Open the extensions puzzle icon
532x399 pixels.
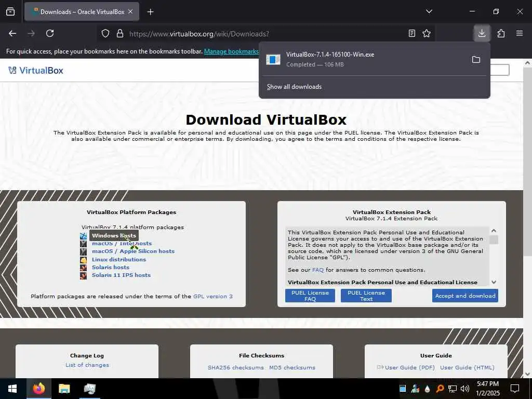click(501, 33)
